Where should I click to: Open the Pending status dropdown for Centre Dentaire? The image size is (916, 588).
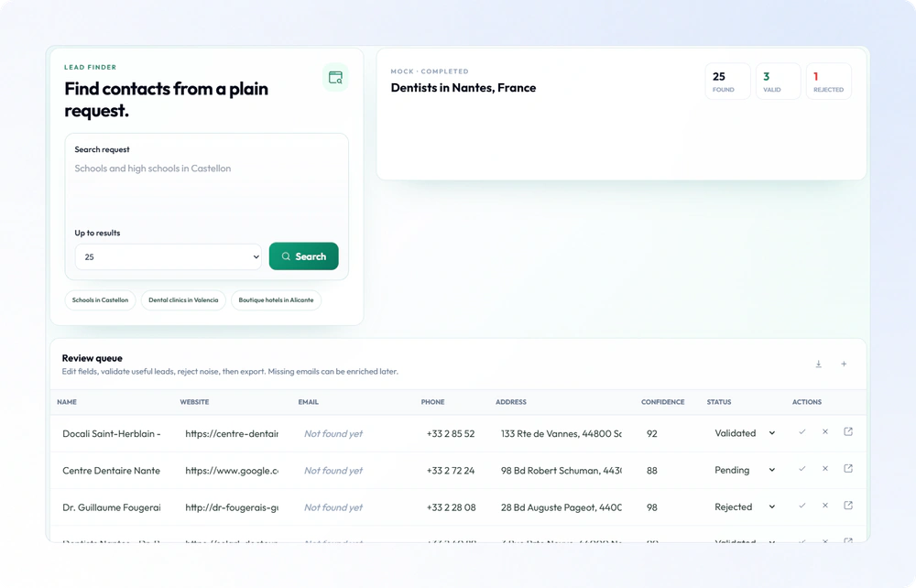745,470
